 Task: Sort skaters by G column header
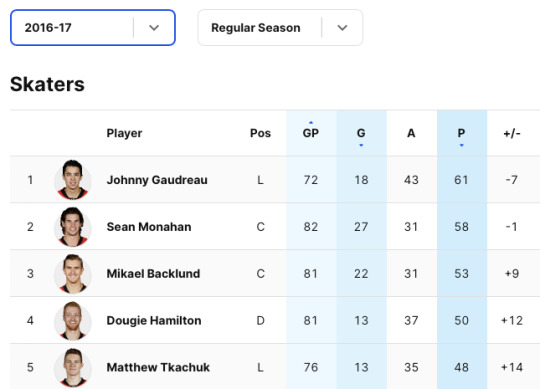pyautogui.click(x=361, y=133)
